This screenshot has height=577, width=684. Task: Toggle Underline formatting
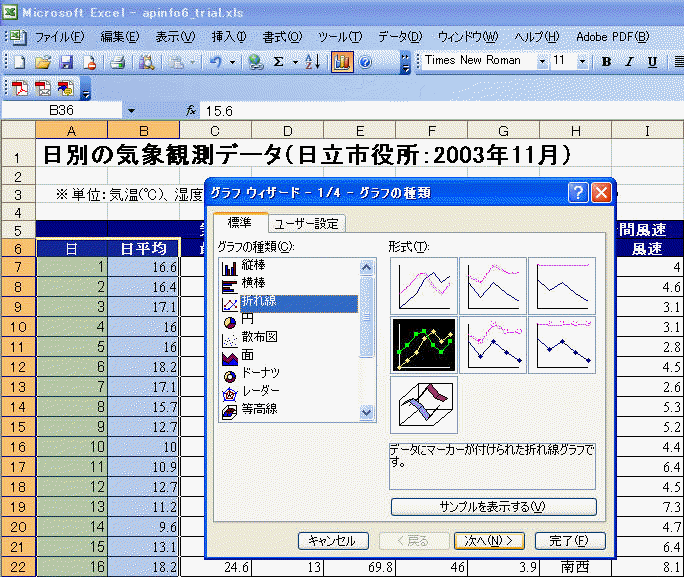point(652,62)
